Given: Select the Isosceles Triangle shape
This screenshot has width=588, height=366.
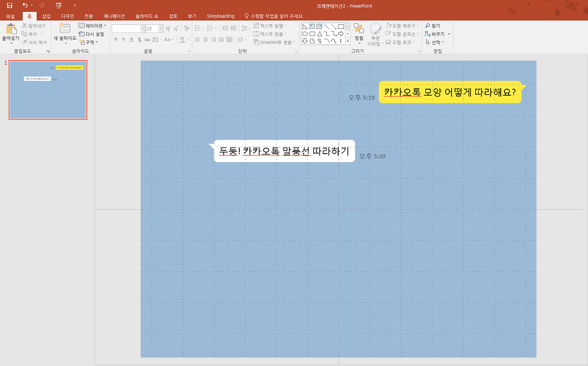Looking at the screenshot, I should (x=319, y=34).
